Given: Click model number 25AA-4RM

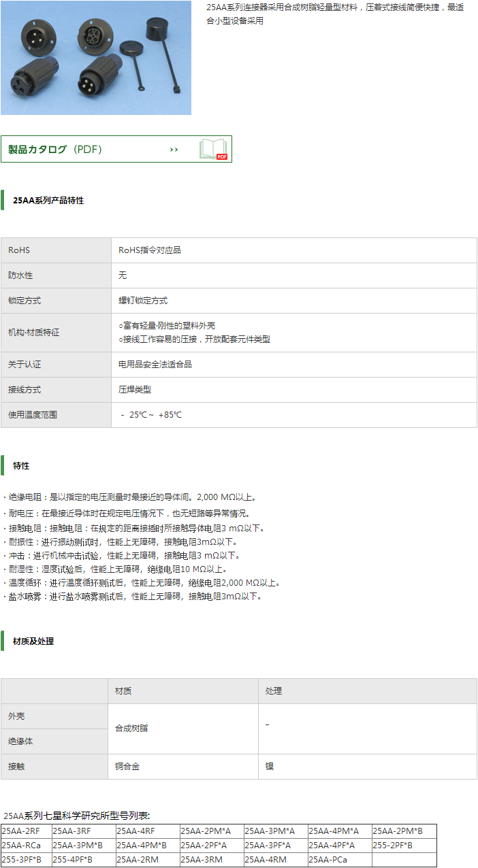Looking at the screenshot, I should pyautogui.click(x=265, y=860).
